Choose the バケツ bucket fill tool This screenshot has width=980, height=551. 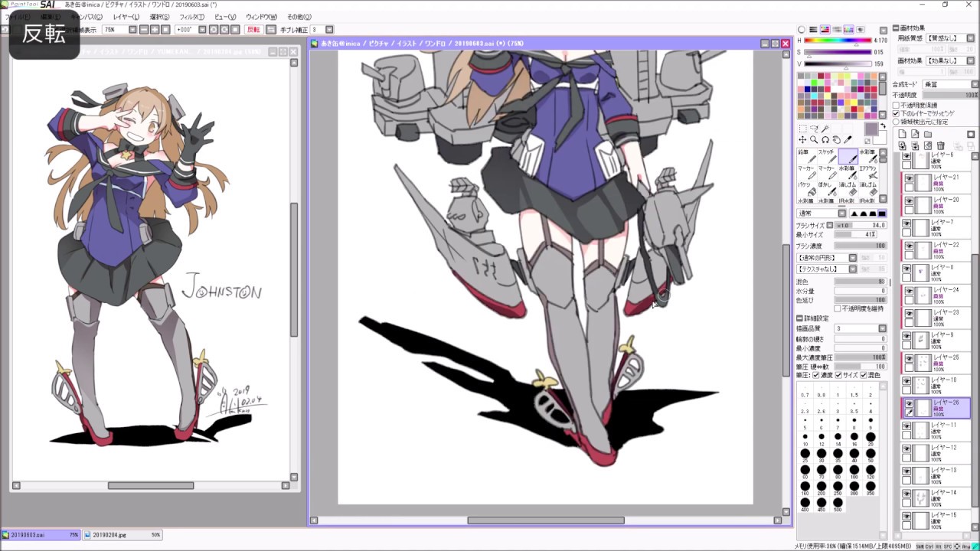pyautogui.click(x=807, y=189)
